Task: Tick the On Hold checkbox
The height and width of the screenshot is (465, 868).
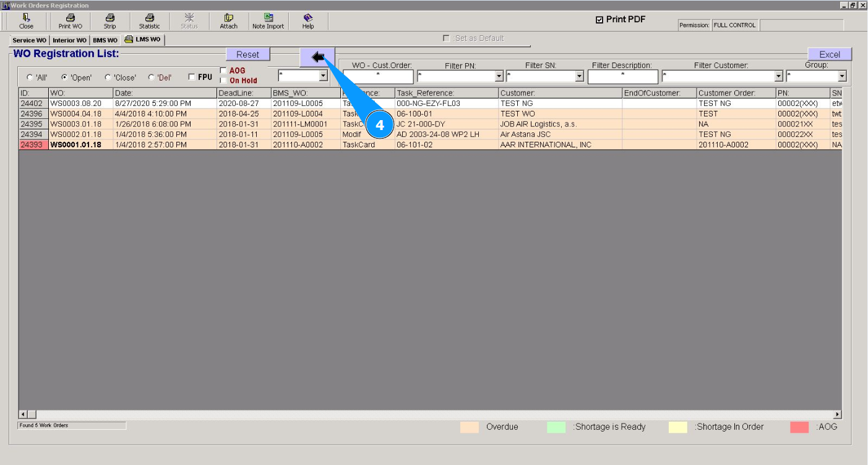Action: [x=223, y=80]
